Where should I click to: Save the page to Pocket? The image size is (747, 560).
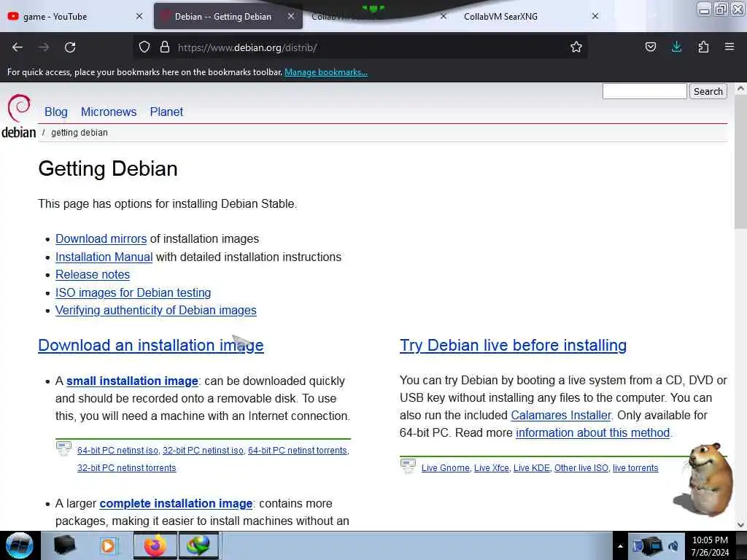pyautogui.click(x=650, y=47)
